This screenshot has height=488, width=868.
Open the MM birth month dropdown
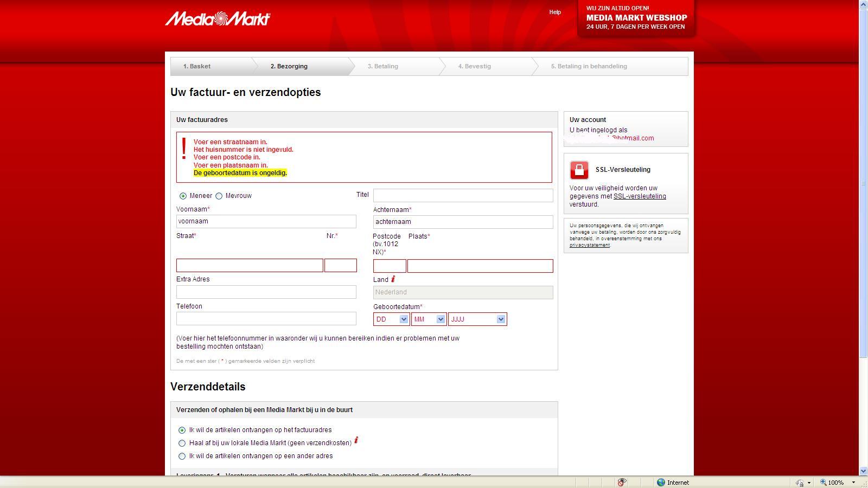tap(429, 319)
